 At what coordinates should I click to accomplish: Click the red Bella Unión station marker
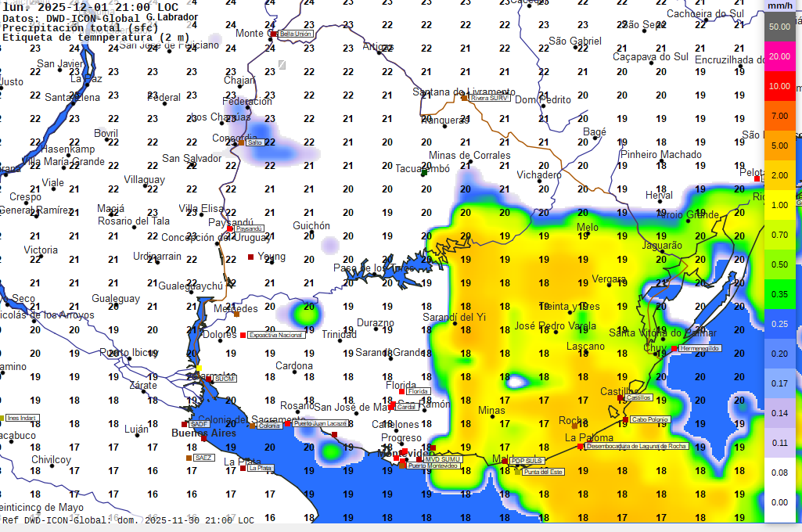click(272, 34)
